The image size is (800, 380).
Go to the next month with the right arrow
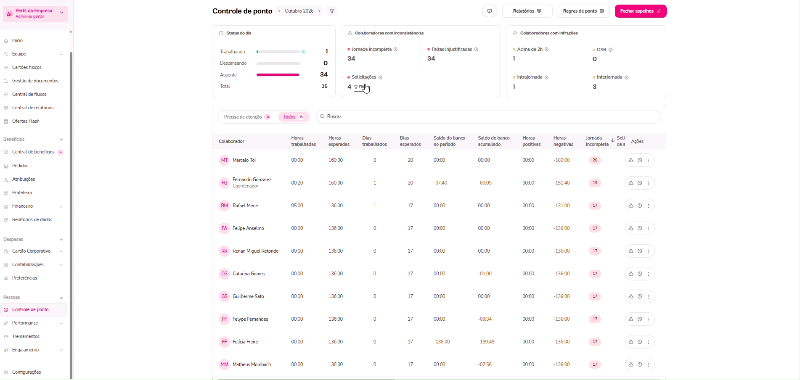click(319, 11)
